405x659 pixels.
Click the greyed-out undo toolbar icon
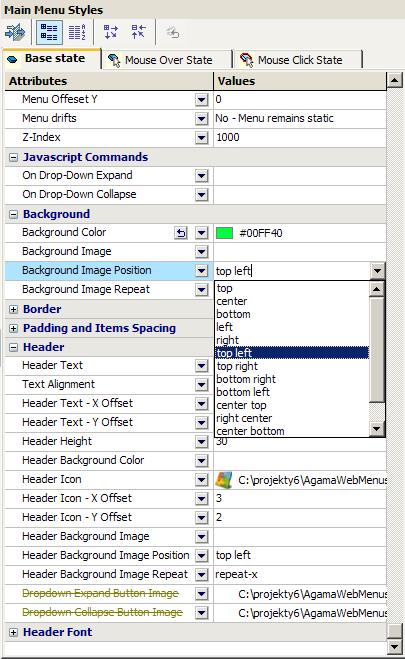tap(172, 32)
